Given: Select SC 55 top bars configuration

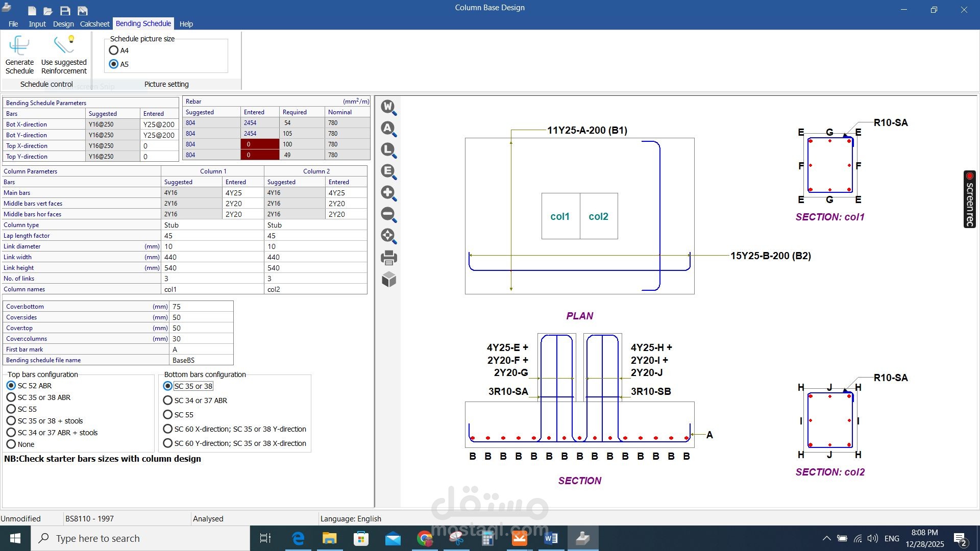Looking at the screenshot, I should 11,409.
